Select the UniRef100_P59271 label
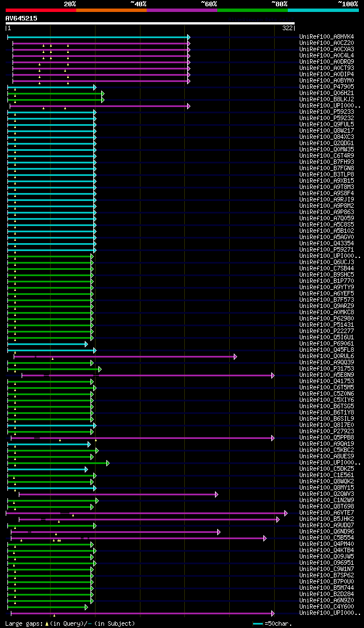The height and width of the screenshot is (628, 364). click(326, 250)
